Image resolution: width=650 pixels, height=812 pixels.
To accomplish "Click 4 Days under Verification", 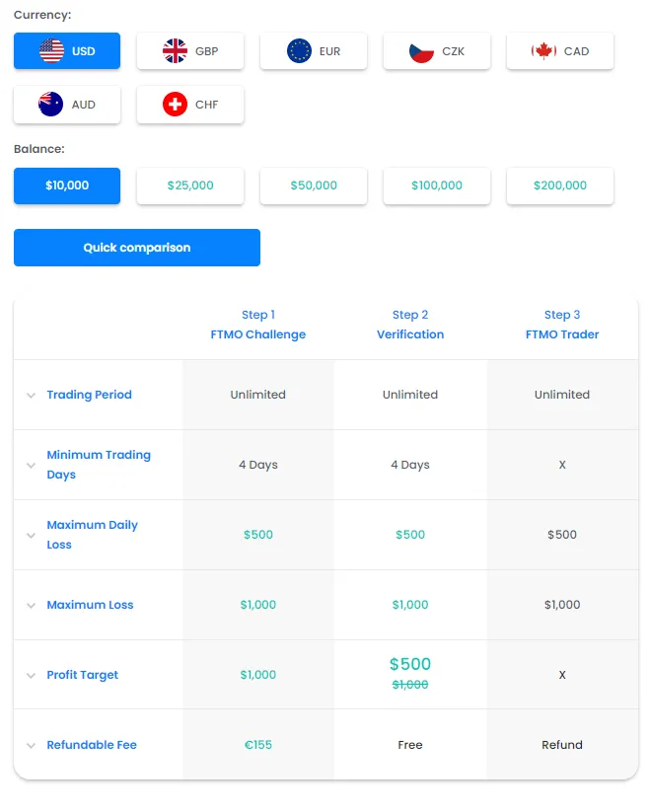I will tap(410, 465).
